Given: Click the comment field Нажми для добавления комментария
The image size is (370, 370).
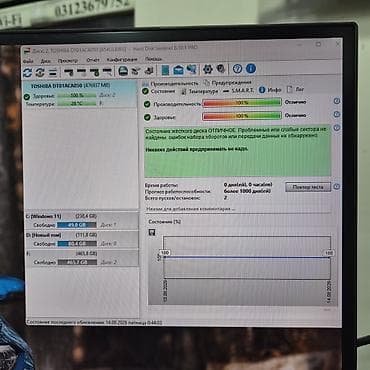Looking at the screenshot, I should pos(191,209).
